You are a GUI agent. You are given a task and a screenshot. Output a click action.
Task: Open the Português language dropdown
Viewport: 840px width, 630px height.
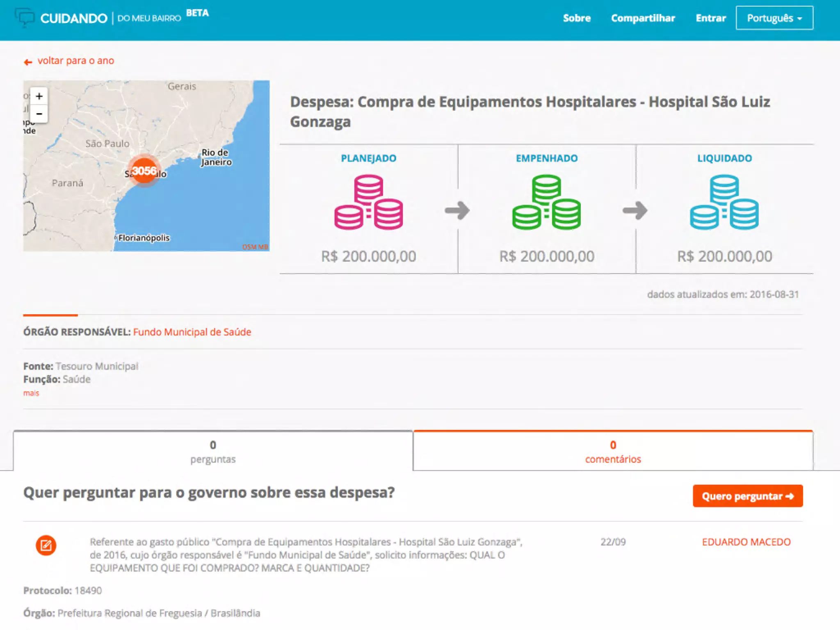pyautogui.click(x=774, y=18)
